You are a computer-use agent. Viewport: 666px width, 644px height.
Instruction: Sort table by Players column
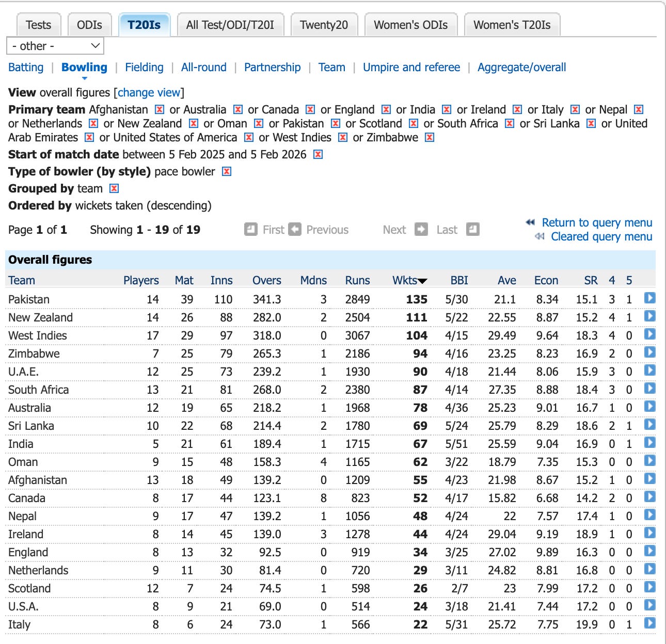click(x=141, y=280)
